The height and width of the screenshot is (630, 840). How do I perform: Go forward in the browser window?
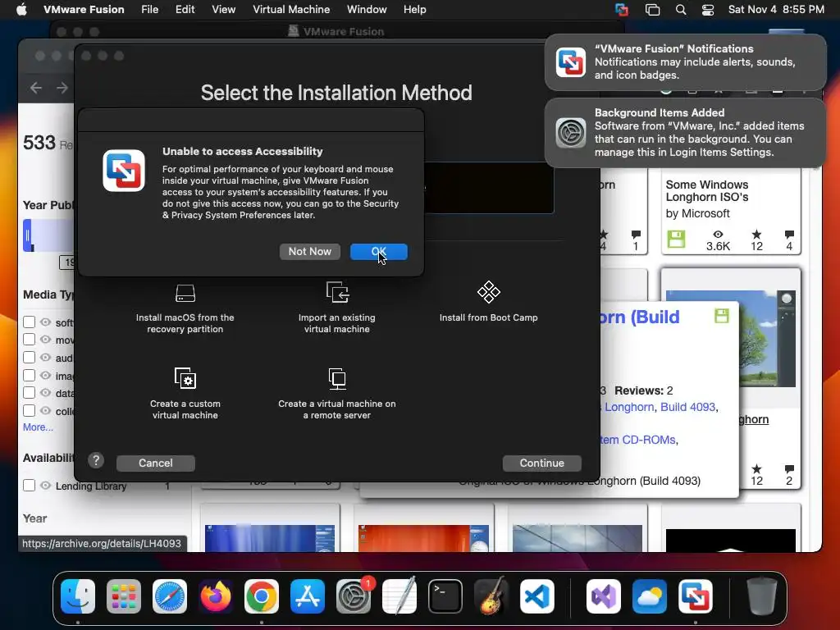click(62, 87)
